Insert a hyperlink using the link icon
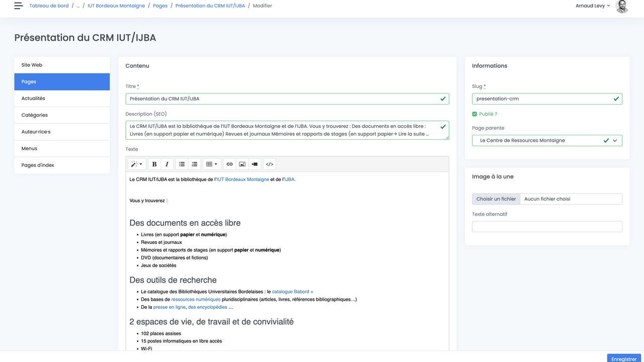Screen dimensions: 644x362 (x=229, y=164)
